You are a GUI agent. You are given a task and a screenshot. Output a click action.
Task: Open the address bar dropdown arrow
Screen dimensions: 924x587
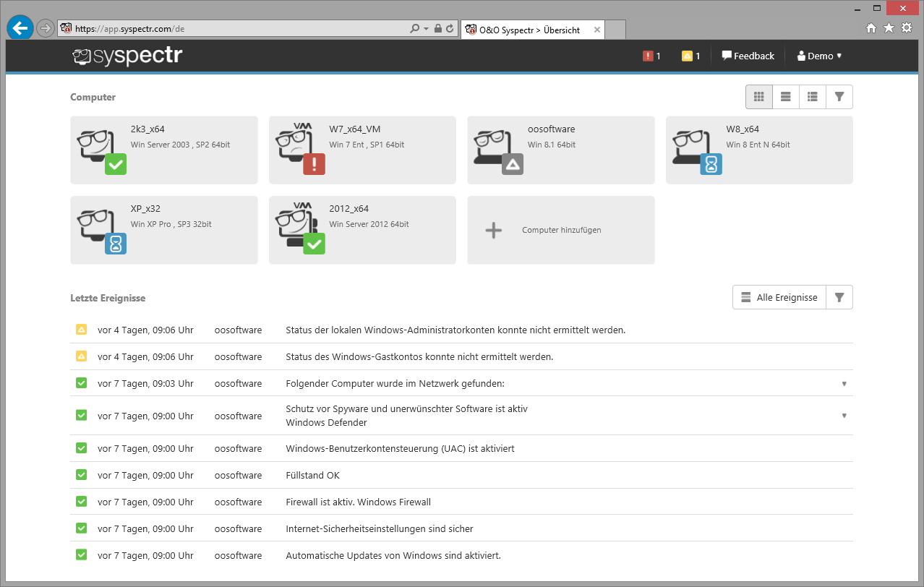(x=426, y=29)
